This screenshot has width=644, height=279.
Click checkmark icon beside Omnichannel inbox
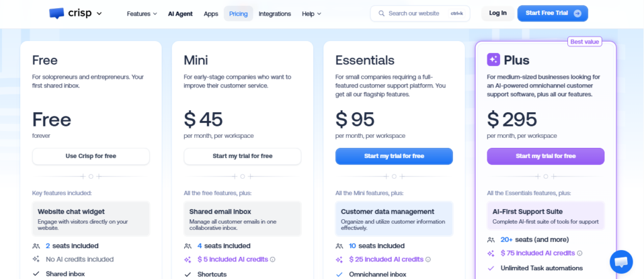pos(339,275)
